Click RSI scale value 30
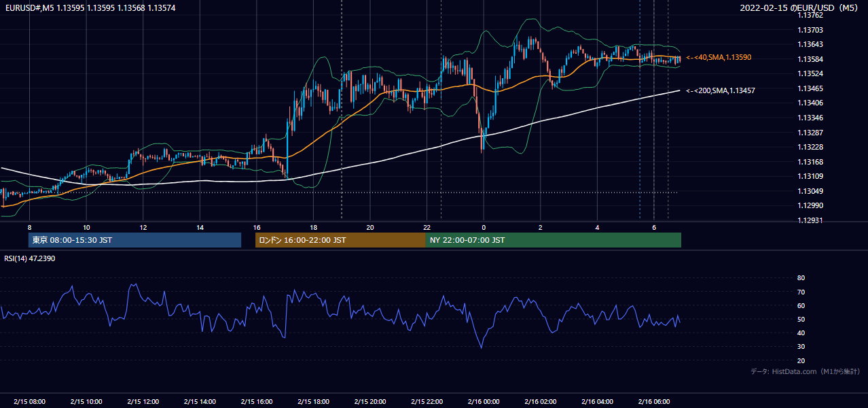Screen dimensions: 868x408 click(x=801, y=347)
